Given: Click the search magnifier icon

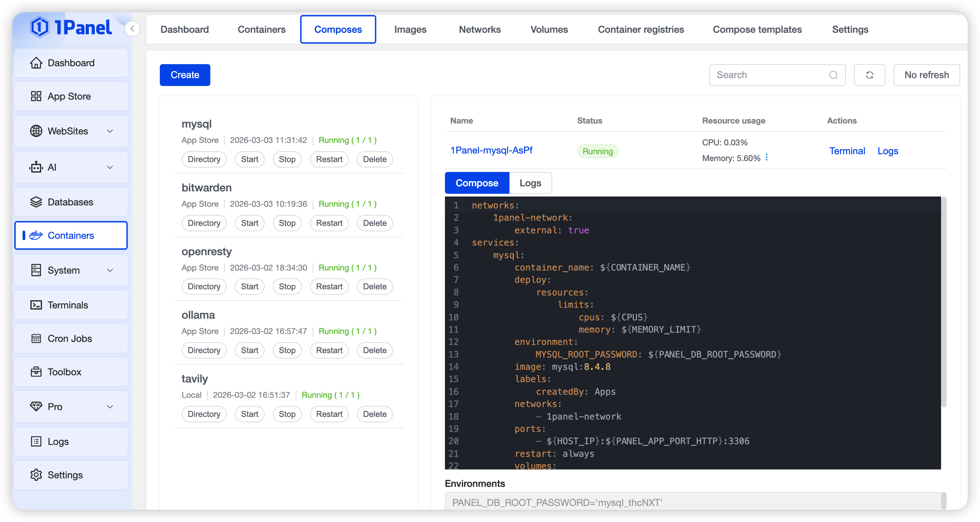Looking at the screenshot, I should [x=833, y=75].
